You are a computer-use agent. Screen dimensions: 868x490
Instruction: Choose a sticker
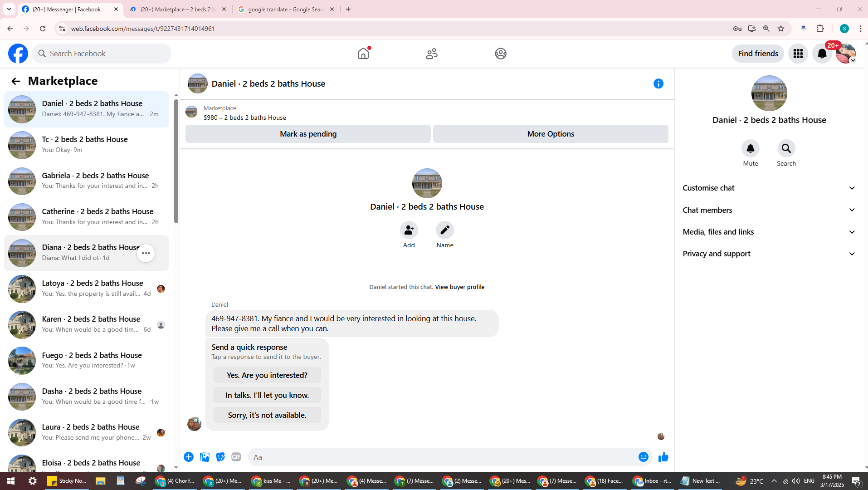click(220, 457)
